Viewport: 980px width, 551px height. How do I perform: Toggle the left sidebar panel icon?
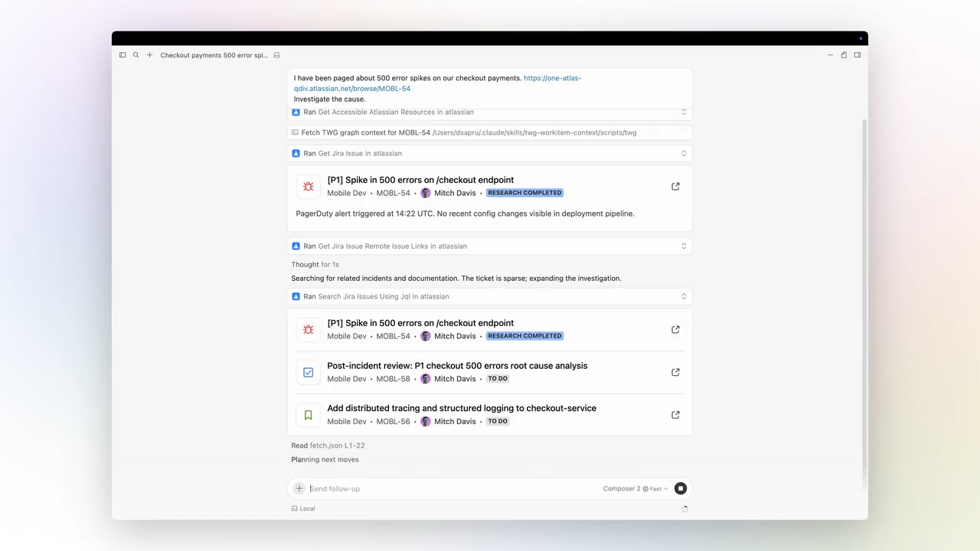tap(122, 55)
